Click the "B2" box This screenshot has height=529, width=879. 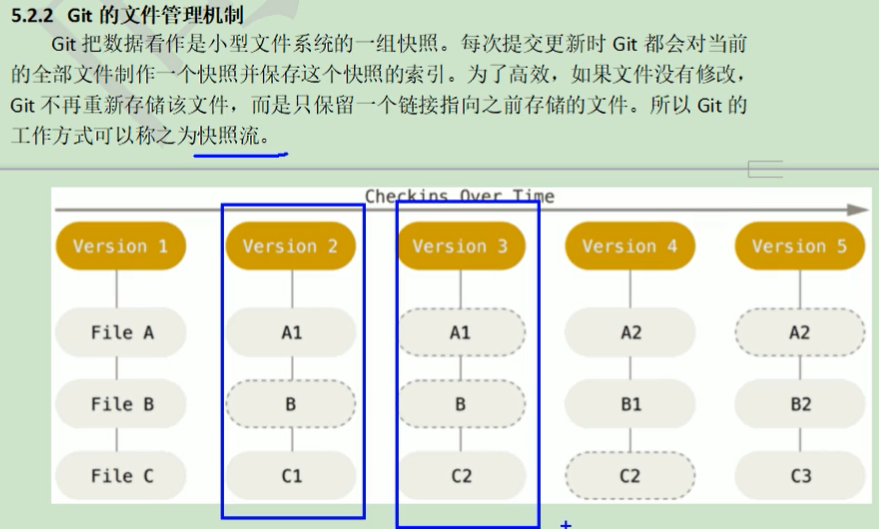(800, 404)
